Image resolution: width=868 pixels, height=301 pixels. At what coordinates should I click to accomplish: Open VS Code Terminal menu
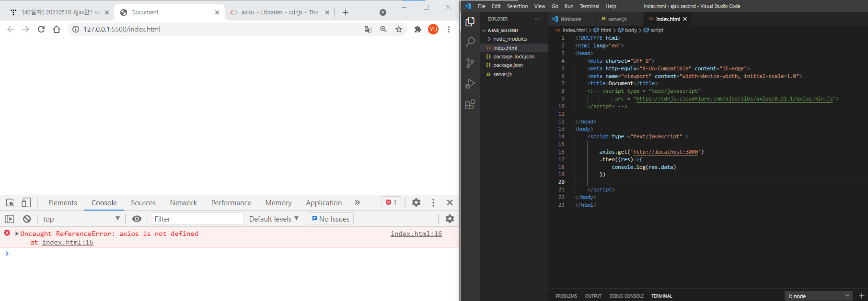tap(589, 6)
